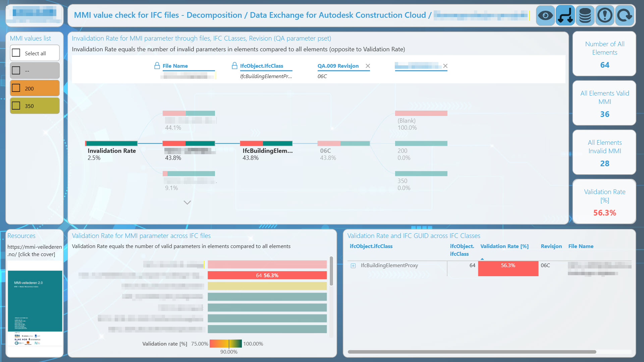This screenshot has width=644, height=362.
Task: Collapse the '--' MMI value option
Action: 16,70
